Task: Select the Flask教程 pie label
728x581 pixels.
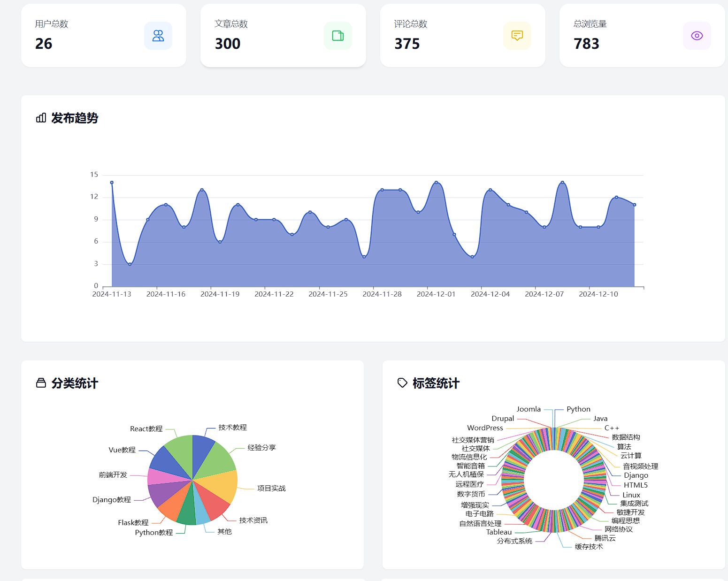Action: pyautogui.click(x=133, y=523)
